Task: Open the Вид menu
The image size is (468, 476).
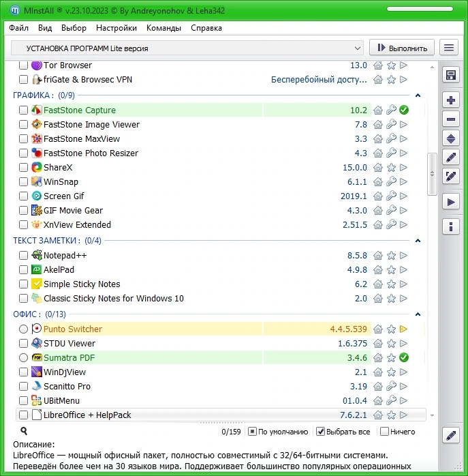Action: pos(45,28)
